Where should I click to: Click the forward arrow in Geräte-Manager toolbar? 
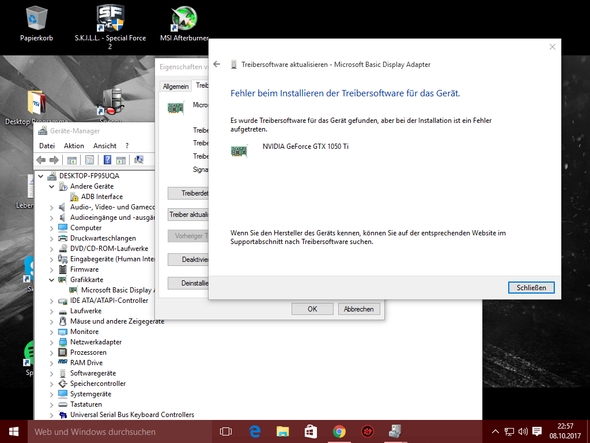point(53,160)
